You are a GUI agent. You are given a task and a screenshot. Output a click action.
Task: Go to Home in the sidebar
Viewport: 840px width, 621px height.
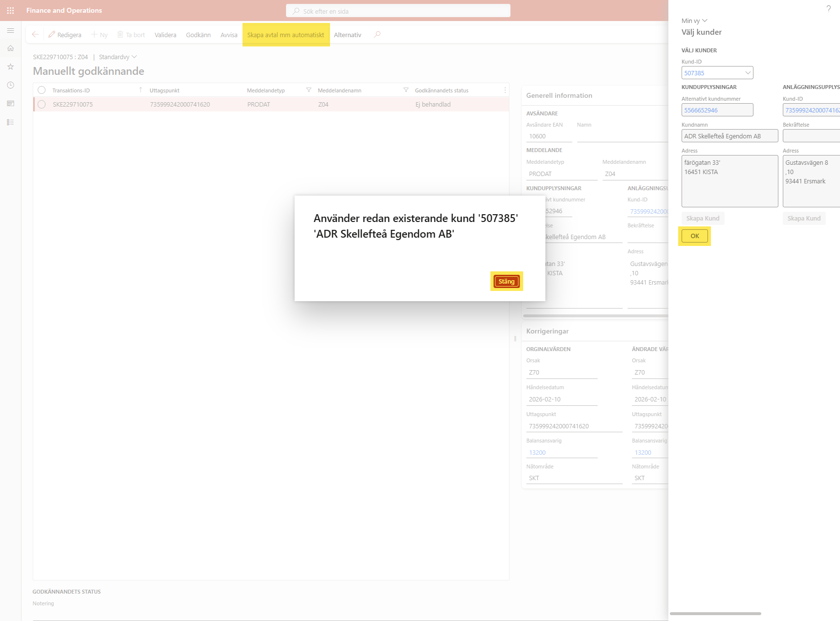tap(10, 48)
